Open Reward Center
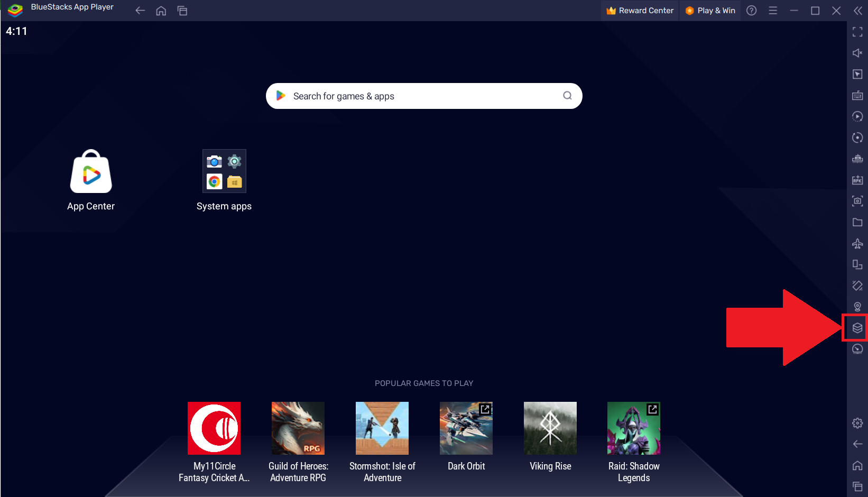Screen dimensions: 868x497 [640, 11]
